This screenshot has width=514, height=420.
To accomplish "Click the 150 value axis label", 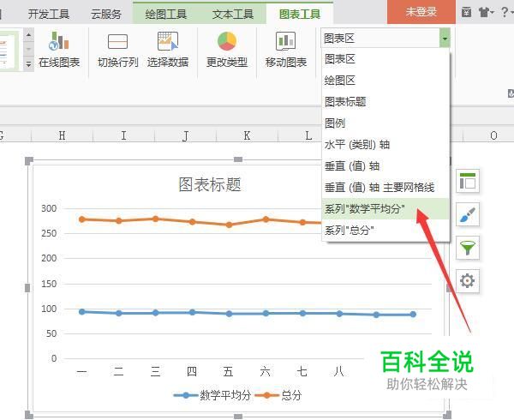I will pyautogui.click(x=49, y=284).
